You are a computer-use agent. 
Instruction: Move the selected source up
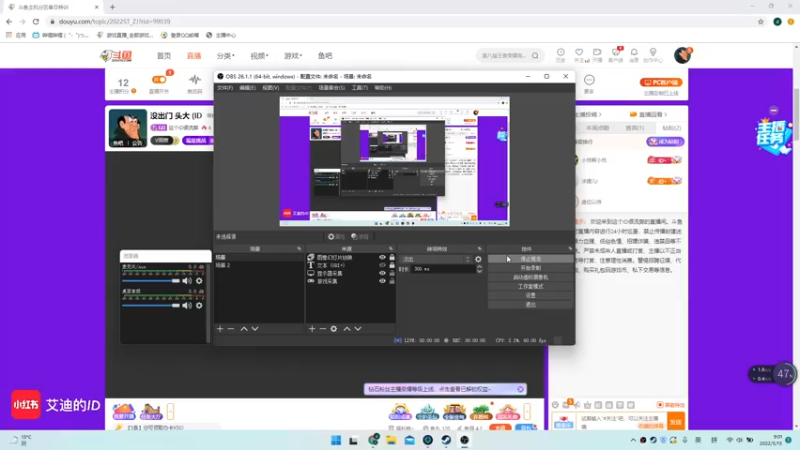point(347,329)
